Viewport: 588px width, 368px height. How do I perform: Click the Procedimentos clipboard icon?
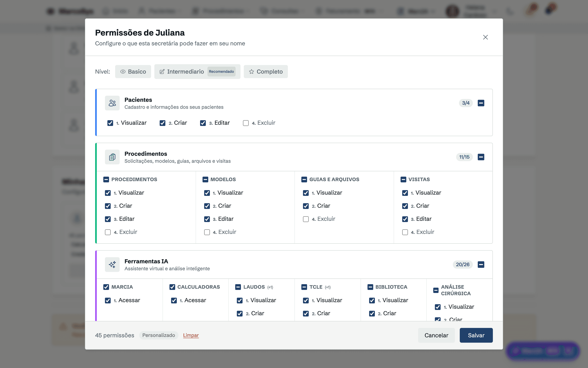pyautogui.click(x=112, y=157)
